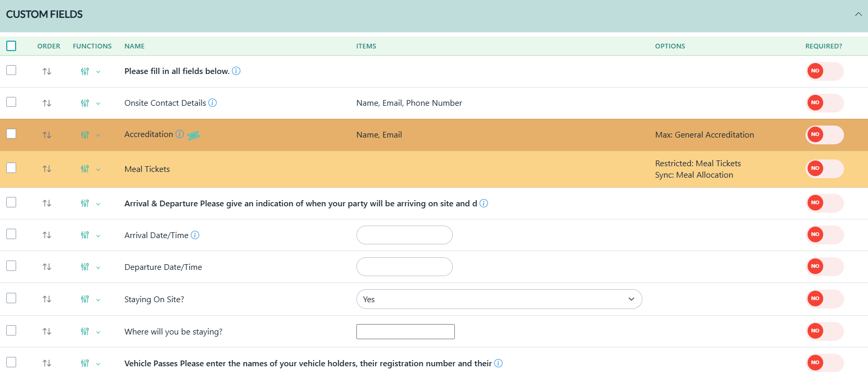Open functions sliders icon for Vehicle Passes

click(85, 363)
